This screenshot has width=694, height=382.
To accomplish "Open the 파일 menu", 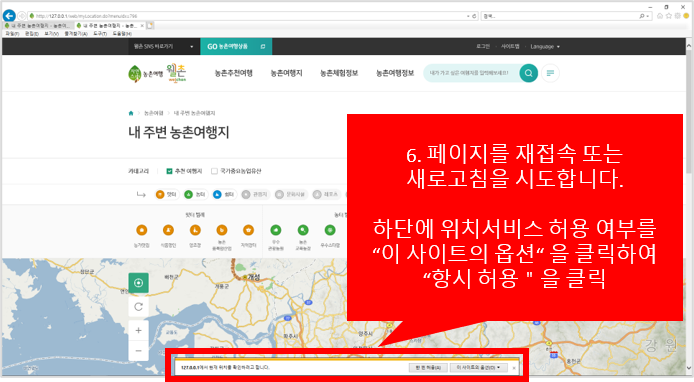I will click(x=12, y=34).
